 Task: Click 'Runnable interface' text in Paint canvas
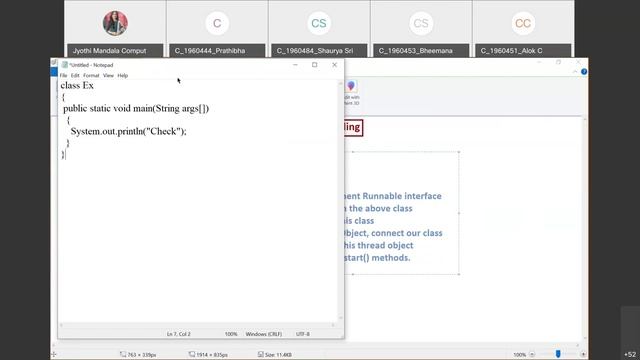[402, 196]
